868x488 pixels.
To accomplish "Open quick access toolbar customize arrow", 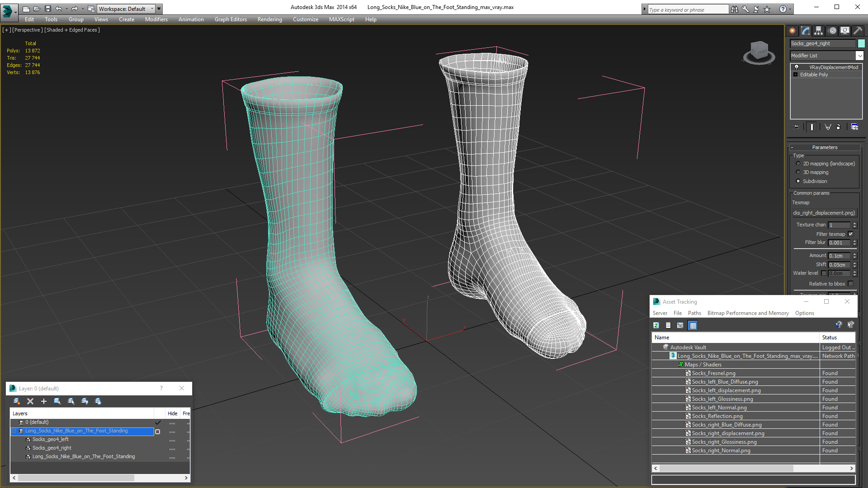I will [159, 9].
